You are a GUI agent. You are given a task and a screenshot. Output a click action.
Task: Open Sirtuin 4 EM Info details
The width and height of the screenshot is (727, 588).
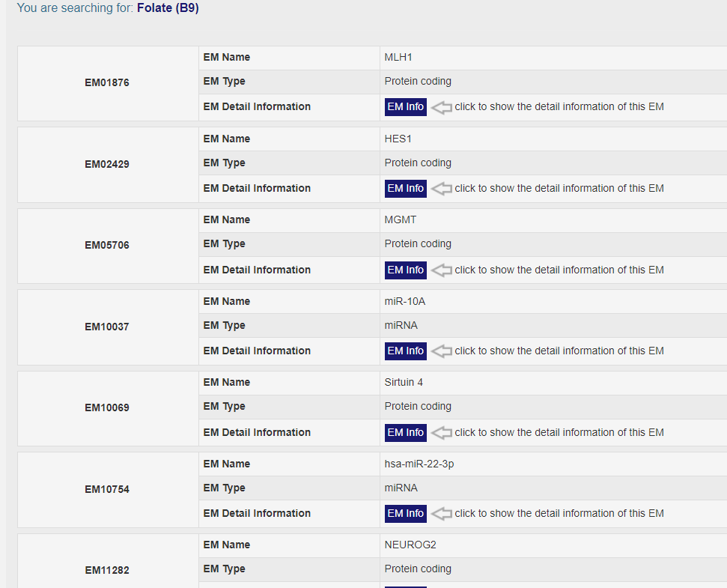(x=406, y=433)
